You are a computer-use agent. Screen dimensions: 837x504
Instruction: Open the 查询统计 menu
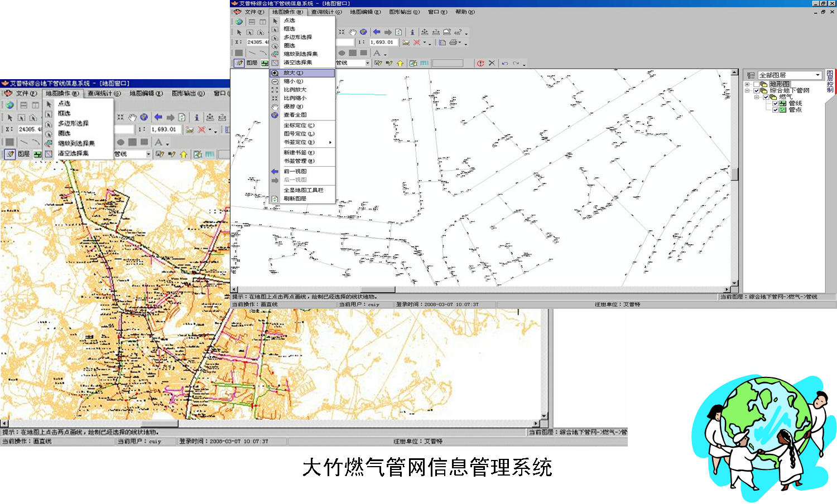tap(326, 12)
